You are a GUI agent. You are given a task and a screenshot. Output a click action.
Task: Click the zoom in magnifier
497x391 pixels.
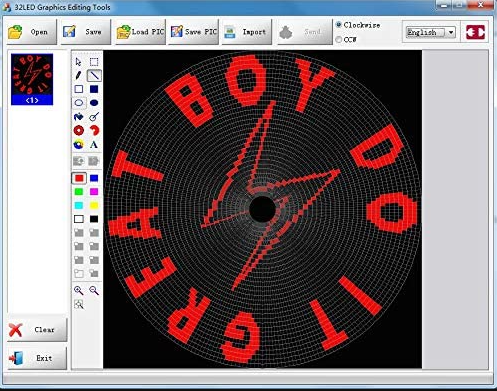(x=79, y=290)
